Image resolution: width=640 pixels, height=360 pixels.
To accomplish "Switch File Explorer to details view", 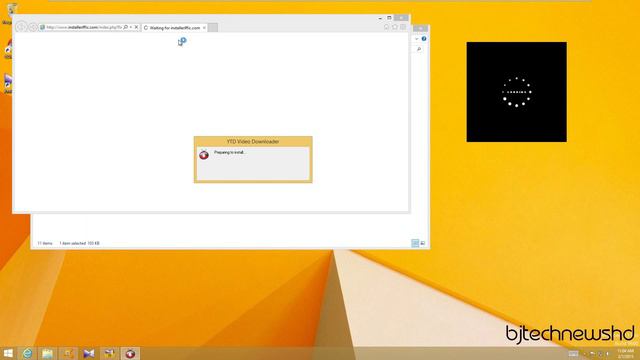I will pos(415,243).
